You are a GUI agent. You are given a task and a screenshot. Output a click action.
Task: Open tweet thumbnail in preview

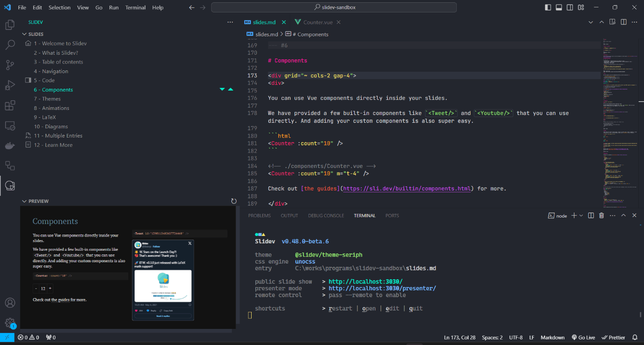pyautogui.click(x=163, y=286)
